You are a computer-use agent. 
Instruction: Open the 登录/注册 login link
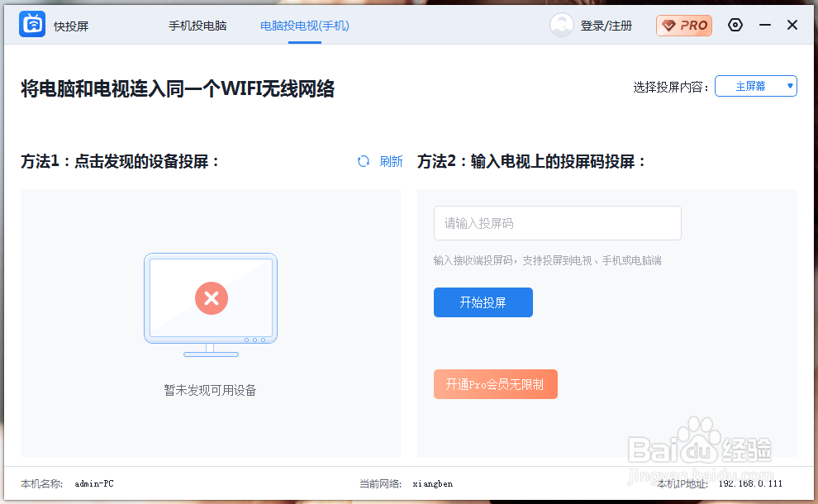point(608,26)
